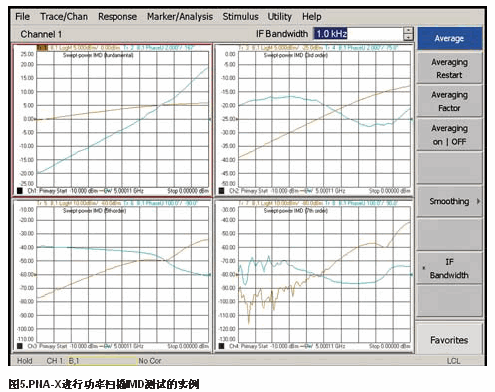This screenshot has height=392, width=495.
Task: Click the Averaging Factor softkey
Action: (x=449, y=101)
